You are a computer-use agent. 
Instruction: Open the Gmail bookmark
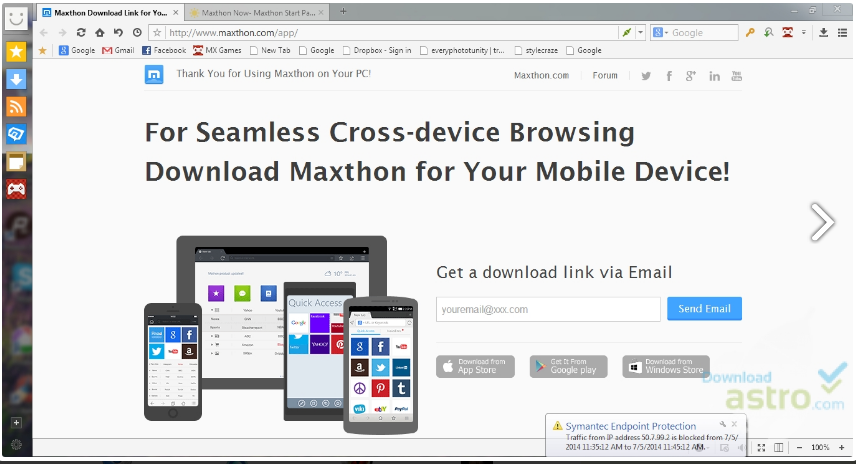coord(118,50)
